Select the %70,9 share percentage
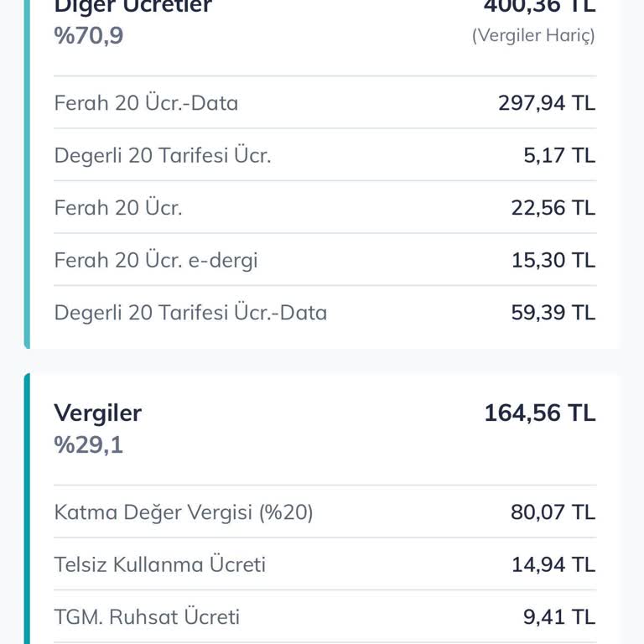The image size is (644, 644). click(x=88, y=36)
